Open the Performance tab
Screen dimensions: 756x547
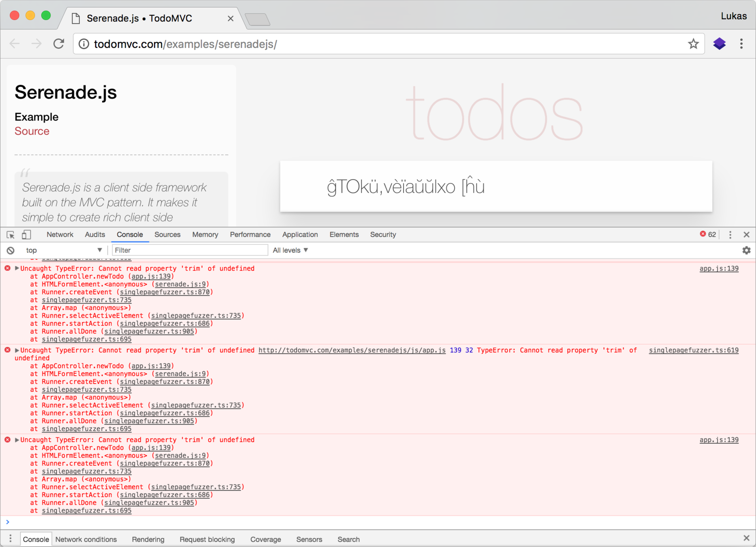[250, 235]
